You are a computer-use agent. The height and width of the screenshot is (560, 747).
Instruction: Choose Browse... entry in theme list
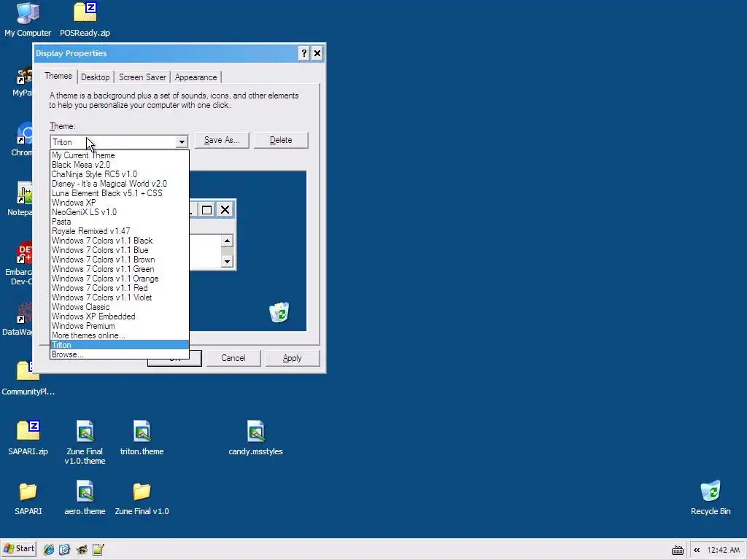[x=119, y=354]
